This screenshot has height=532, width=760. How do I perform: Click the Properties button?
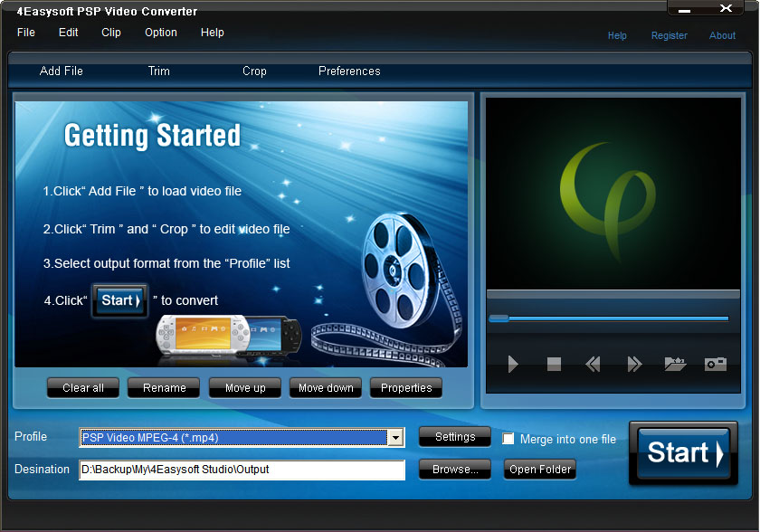pyautogui.click(x=406, y=387)
